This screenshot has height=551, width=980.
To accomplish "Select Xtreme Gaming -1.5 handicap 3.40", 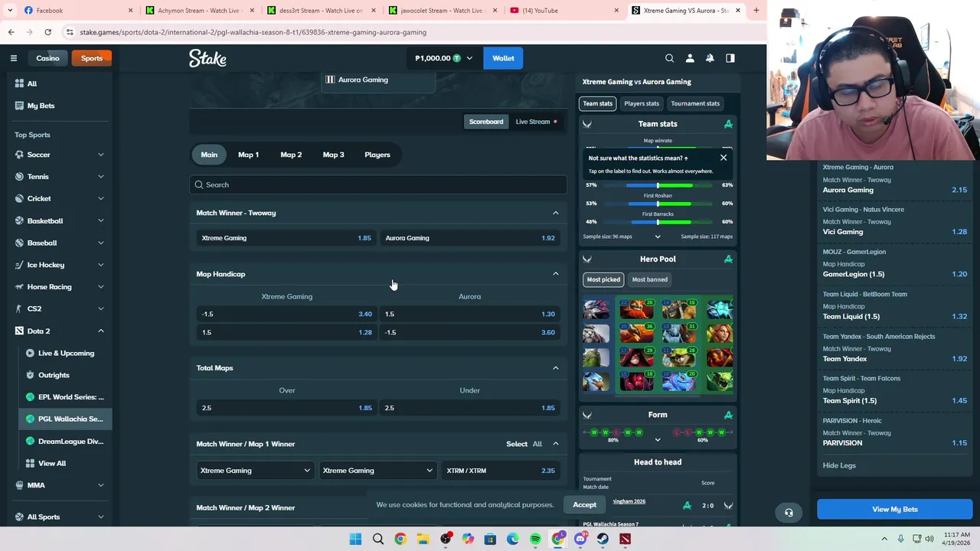I will (x=286, y=314).
